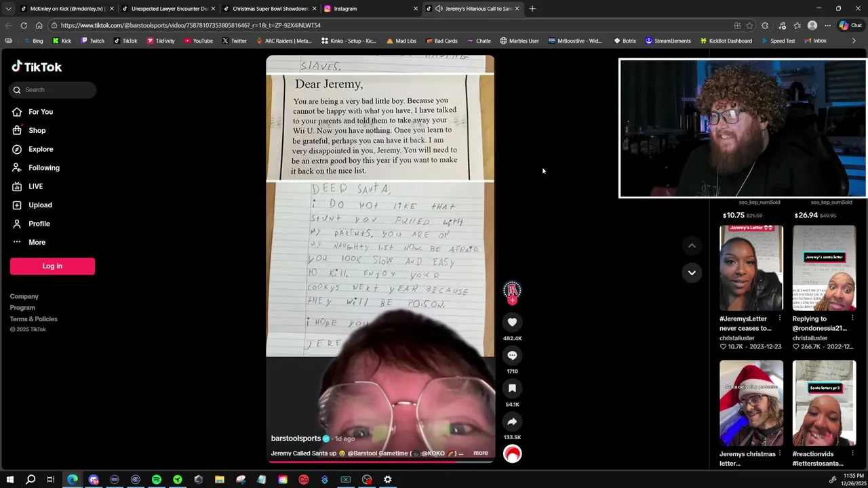Image resolution: width=868 pixels, height=488 pixels.
Task: Open the Twitch bookmark
Action: [92, 41]
